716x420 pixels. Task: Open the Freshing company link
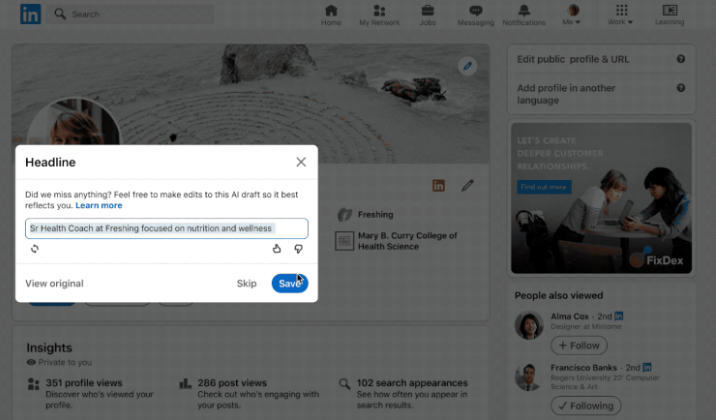click(375, 215)
